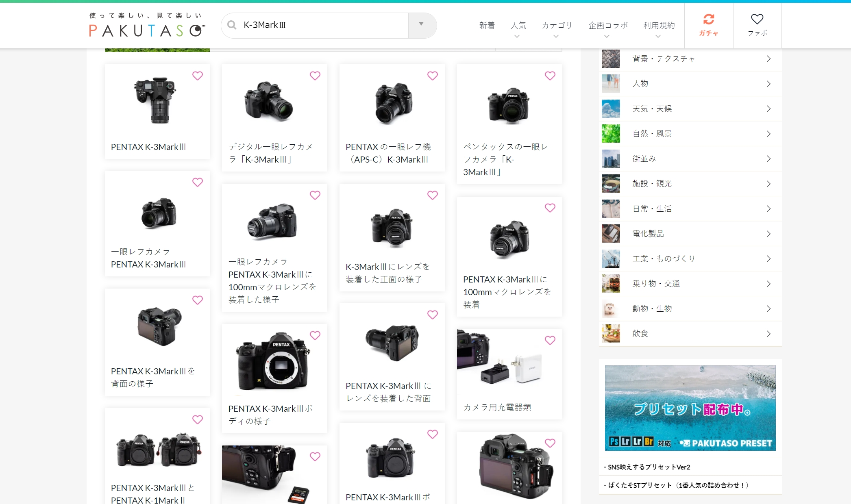Open the PENTAX K-3MarkIII top-view camera thumbnail
Viewport: 851px width, 504px height.
157,100
